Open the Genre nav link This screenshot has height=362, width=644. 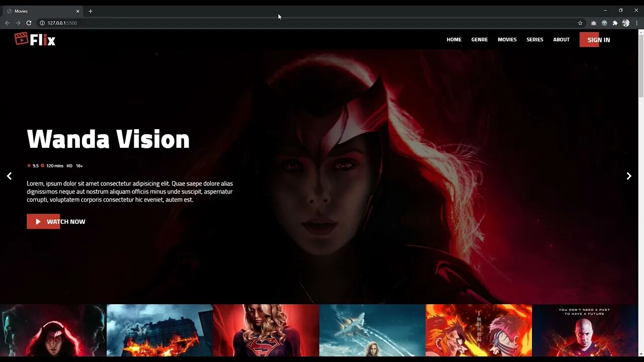click(x=479, y=40)
